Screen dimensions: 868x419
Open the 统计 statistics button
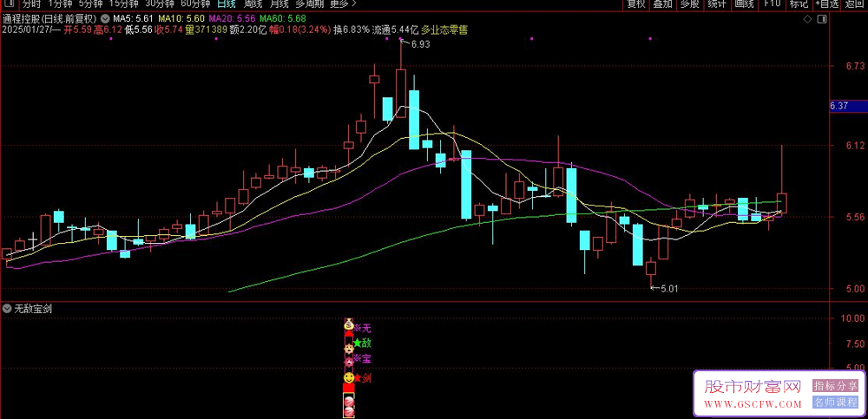pyautogui.click(x=717, y=3)
